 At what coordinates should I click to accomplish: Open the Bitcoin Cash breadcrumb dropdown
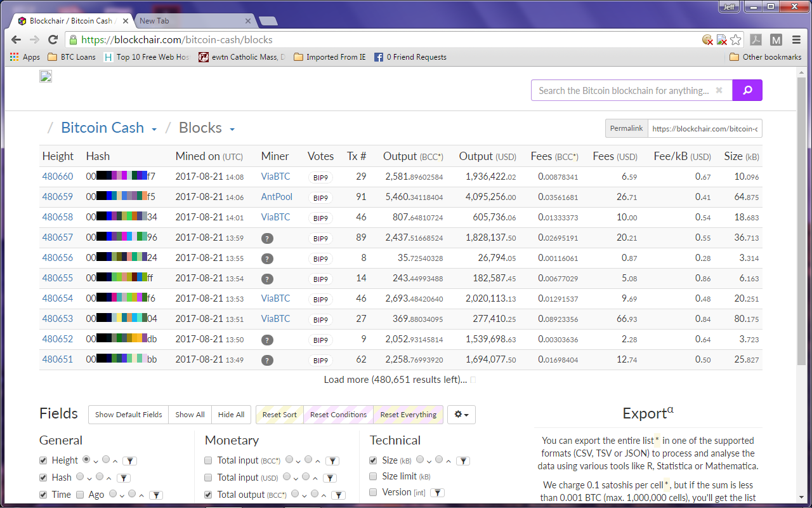point(154,130)
